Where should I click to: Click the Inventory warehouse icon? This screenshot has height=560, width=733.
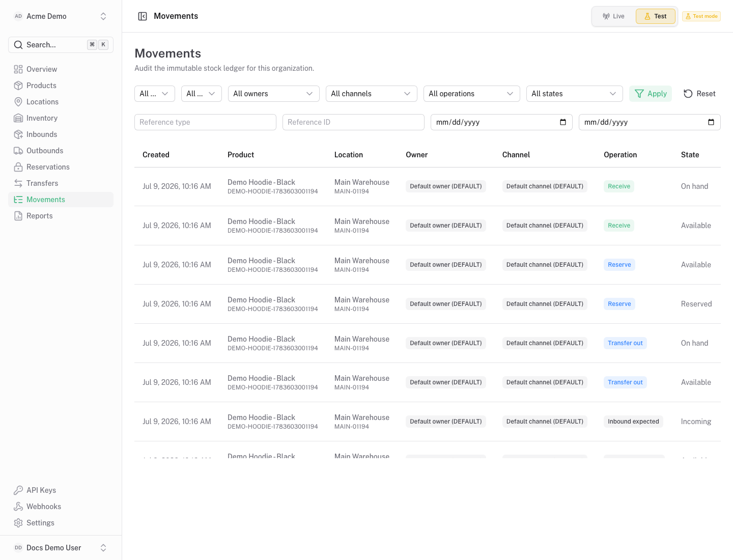18,118
